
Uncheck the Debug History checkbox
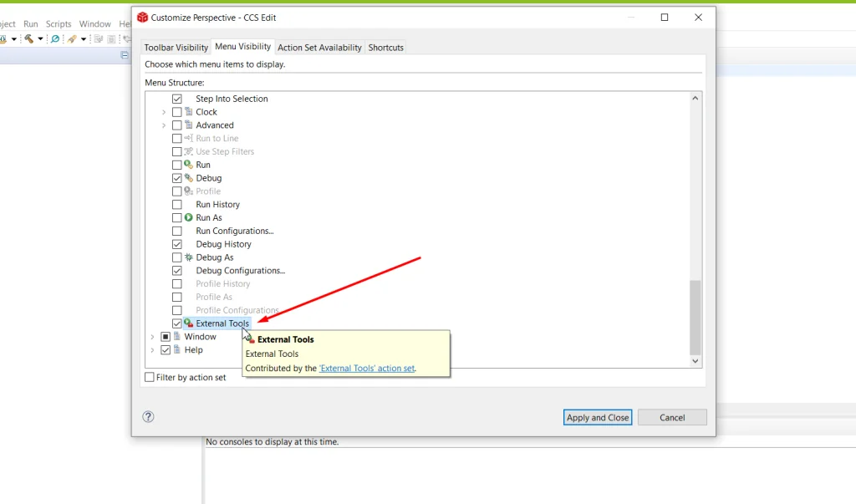(177, 244)
